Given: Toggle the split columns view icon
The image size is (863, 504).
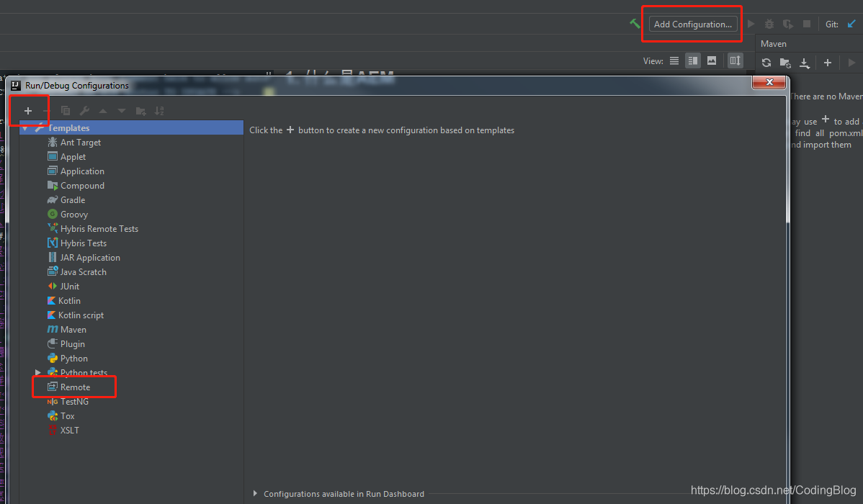Looking at the screenshot, I should click(735, 61).
